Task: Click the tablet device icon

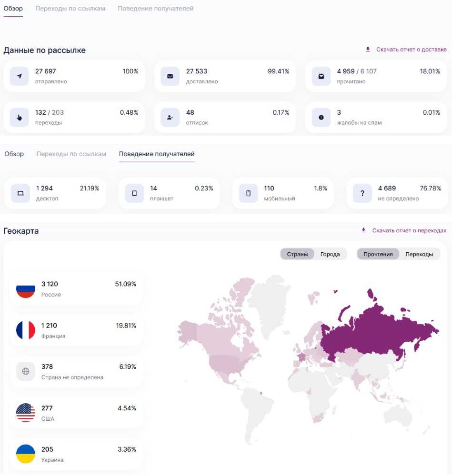Action: pyautogui.click(x=134, y=193)
